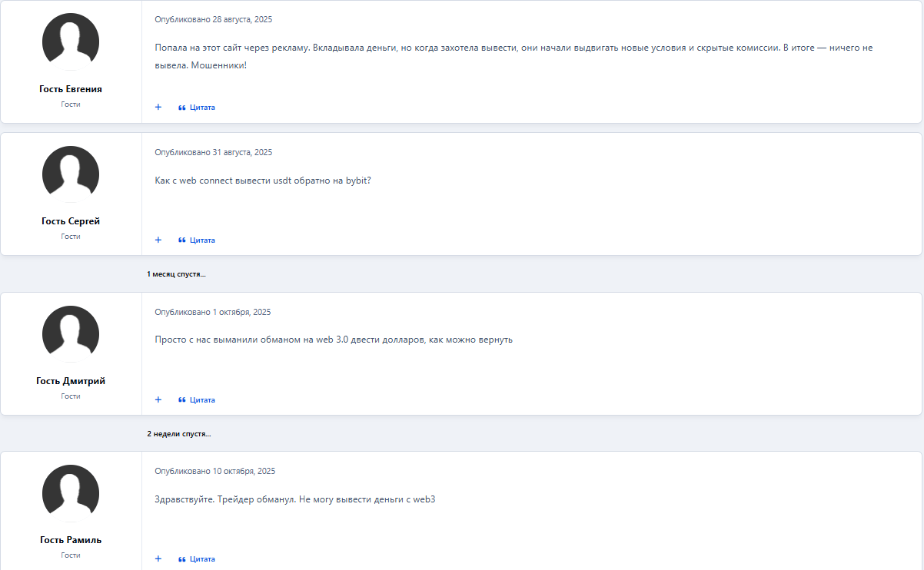Click the plus icon in Дмитрий's post

[x=158, y=400]
